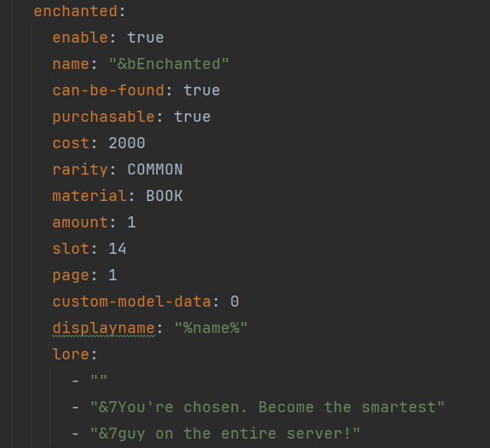Click the 'material' key name

tap(89, 196)
